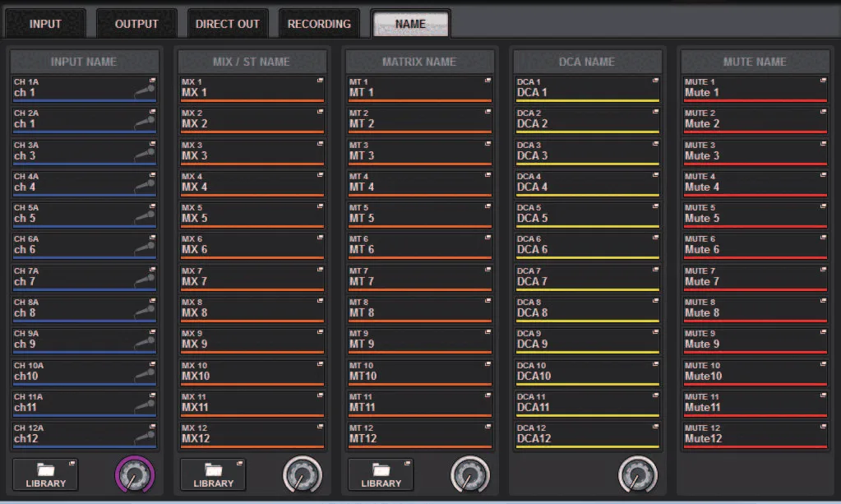Edit the CH 6A name field

click(x=84, y=246)
